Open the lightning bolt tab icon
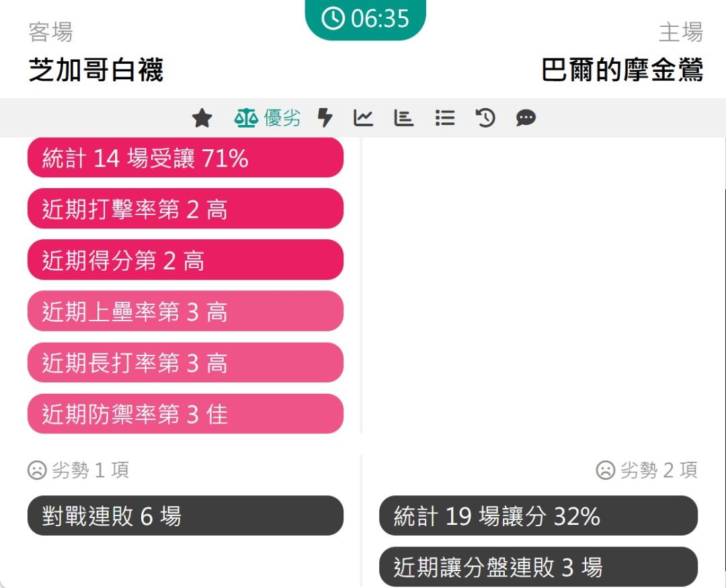 click(x=325, y=118)
